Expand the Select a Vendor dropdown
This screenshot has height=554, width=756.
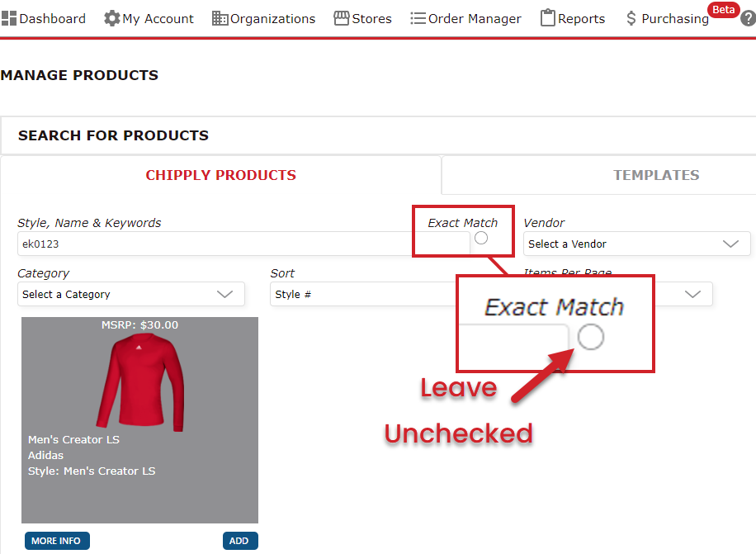point(637,244)
